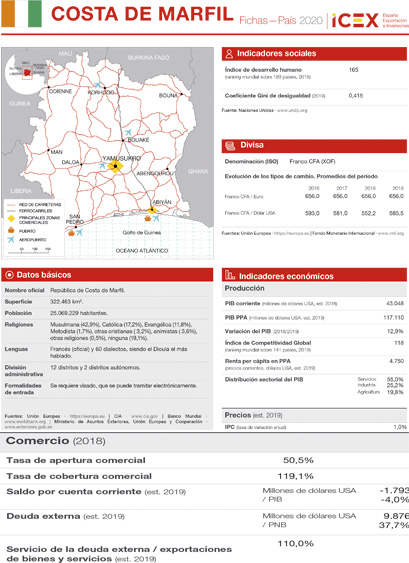Click the Indicadores económicos section header

tap(314, 275)
